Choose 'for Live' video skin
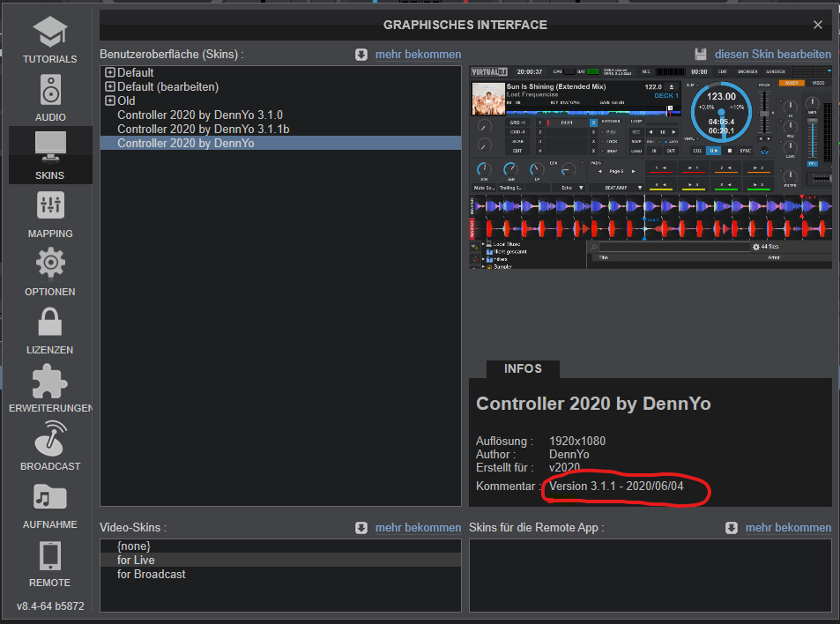The width and height of the screenshot is (840, 624). (280, 560)
